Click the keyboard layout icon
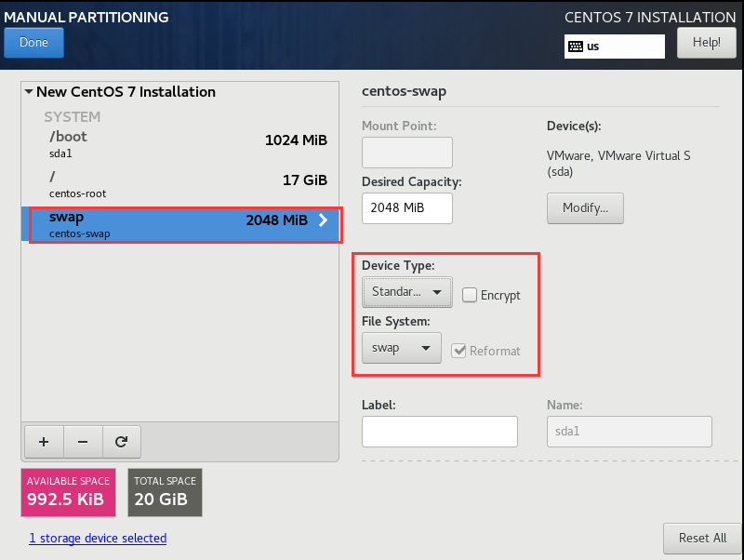The image size is (744, 560). (576, 47)
